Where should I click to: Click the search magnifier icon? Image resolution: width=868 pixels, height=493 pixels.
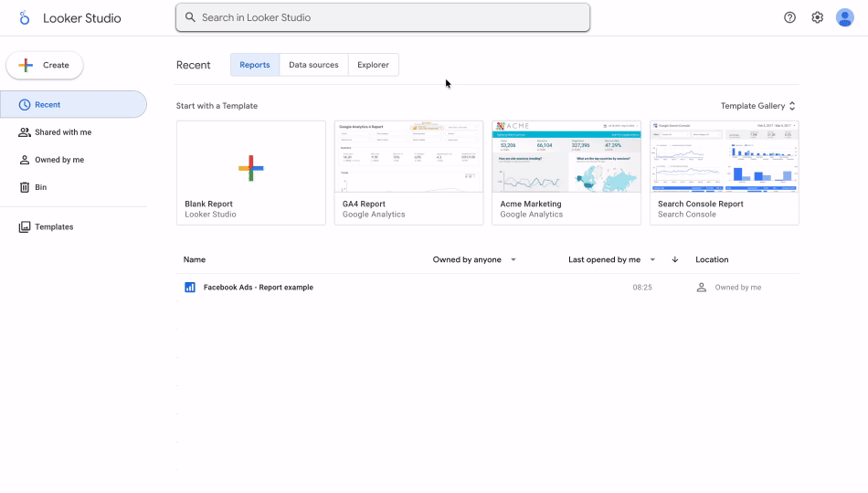190,17
